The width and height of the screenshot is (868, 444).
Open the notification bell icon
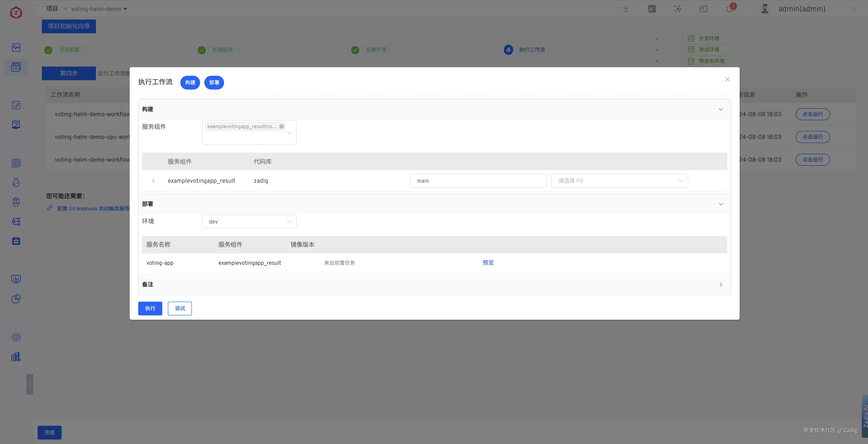[730, 9]
